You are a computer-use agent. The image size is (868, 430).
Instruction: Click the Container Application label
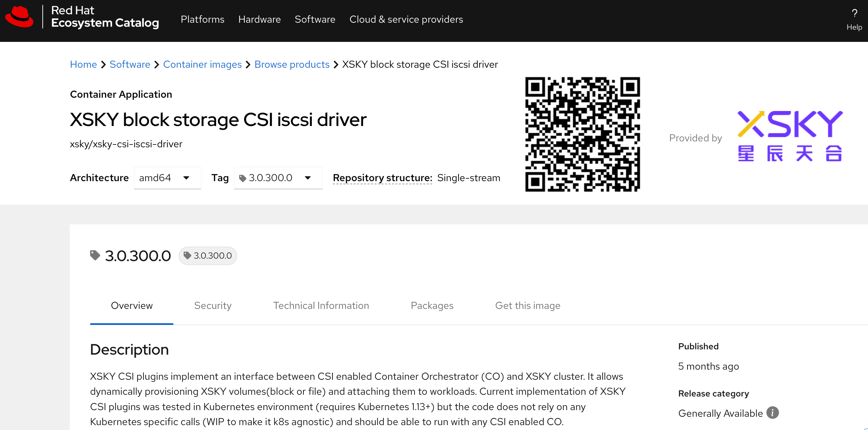[x=121, y=95]
